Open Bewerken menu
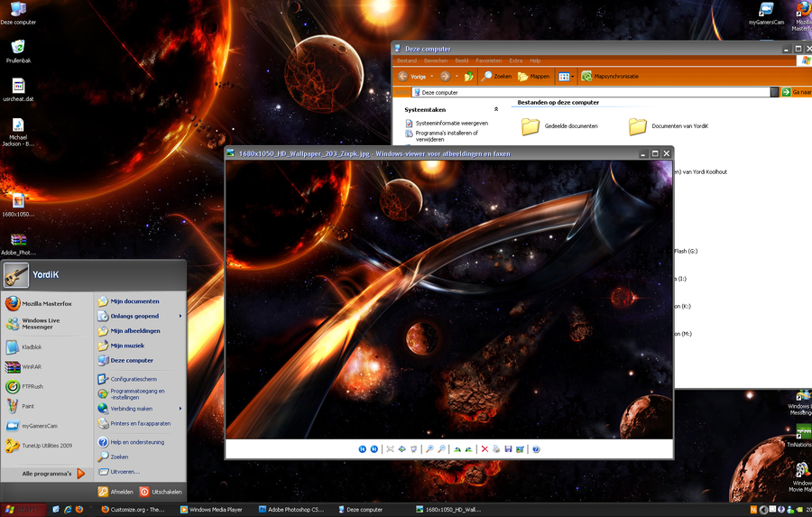This screenshot has width=812, height=517. [x=436, y=60]
